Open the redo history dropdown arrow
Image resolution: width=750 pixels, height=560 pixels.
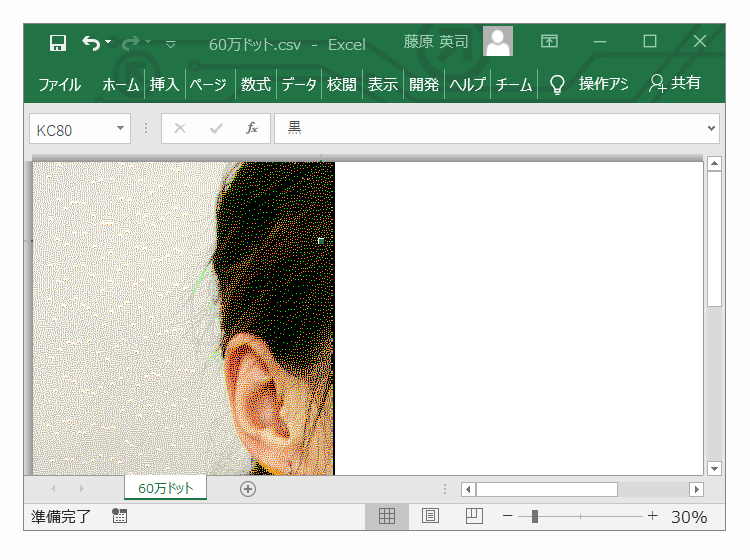[148, 42]
